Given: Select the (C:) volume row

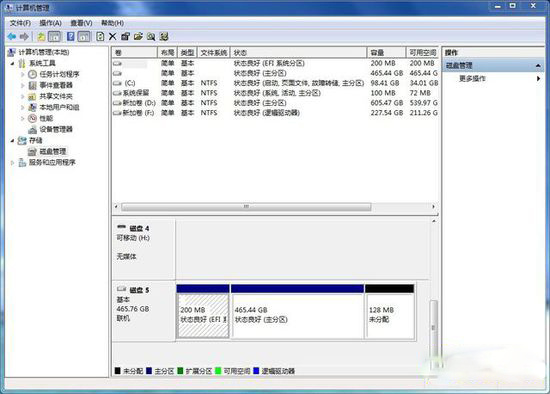Looking at the screenshot, I should click(275, 83).
